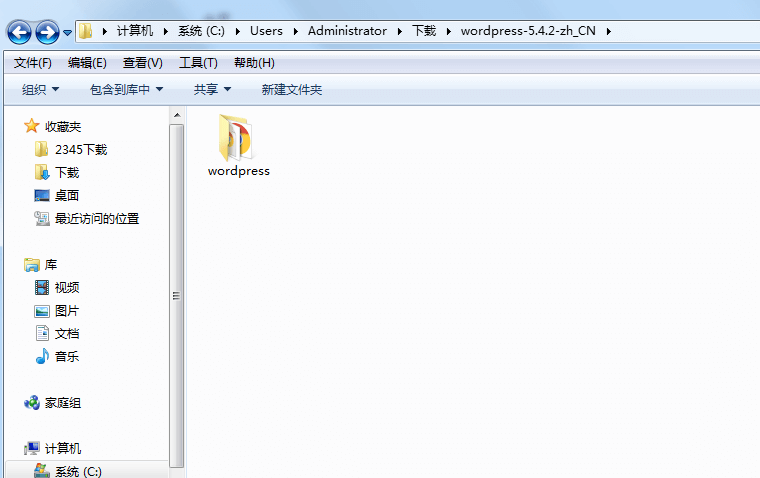Open recent pages dropdown beside Forward arrow
This screenshot has width=760, height=478.
[x=67, y=33]
